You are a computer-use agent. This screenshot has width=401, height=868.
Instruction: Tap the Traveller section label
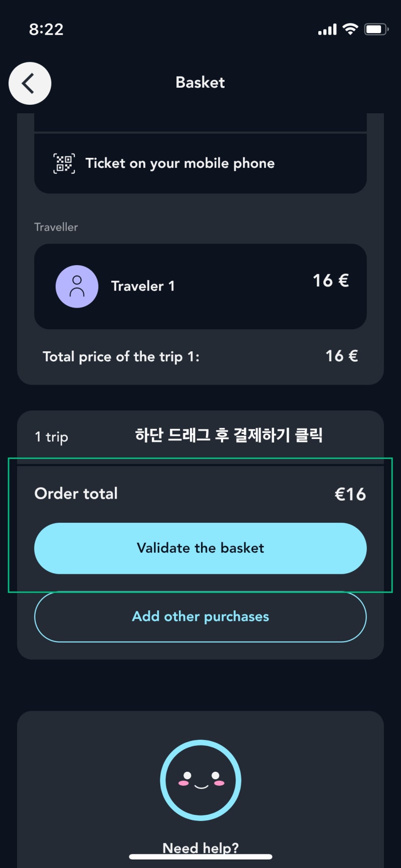tap(56, 227)
